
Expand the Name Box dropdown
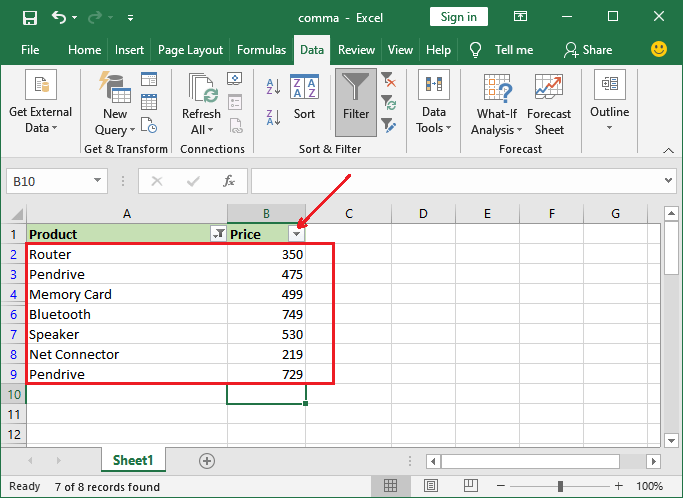97,181
